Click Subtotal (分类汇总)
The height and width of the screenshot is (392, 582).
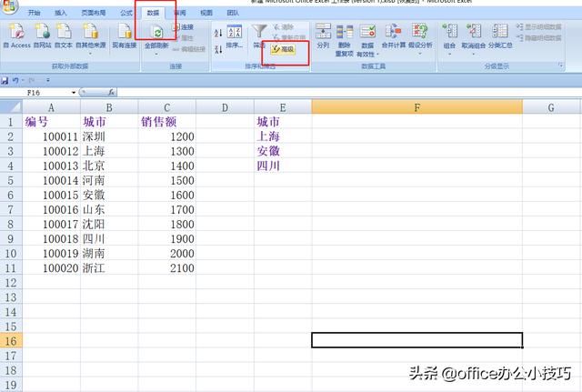500,35
